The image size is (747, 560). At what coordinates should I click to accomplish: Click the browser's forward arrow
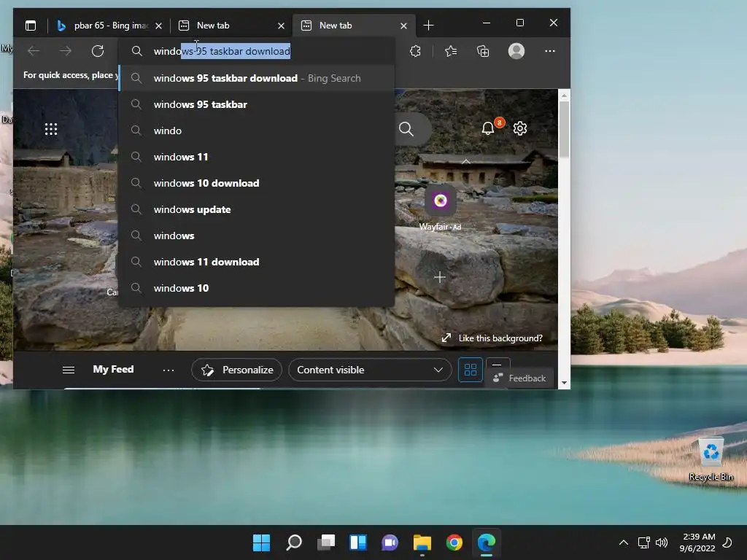tap(65, 51)
